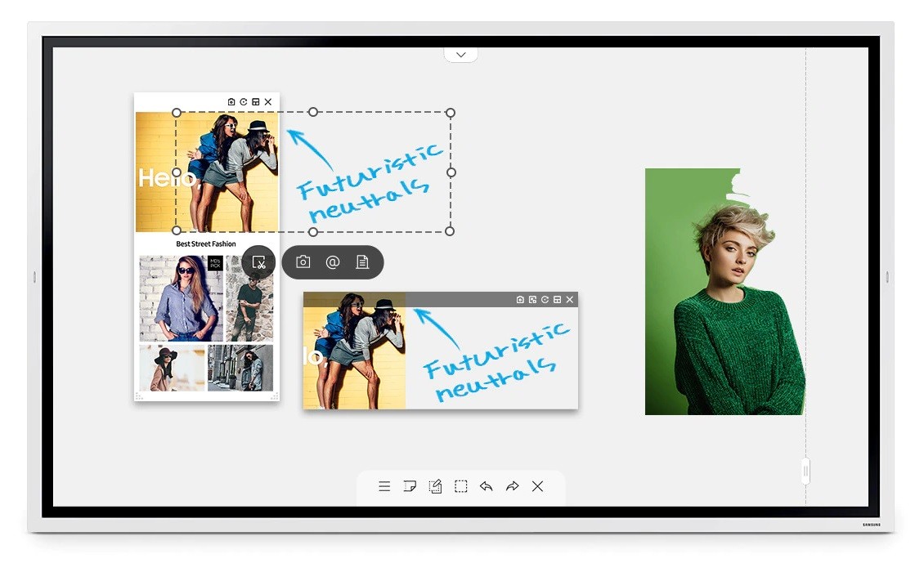Viewport: 924px width, 572px height.
Task: Open the hamburger menu in bottom toolbar
Action: (x=384, y=486)
